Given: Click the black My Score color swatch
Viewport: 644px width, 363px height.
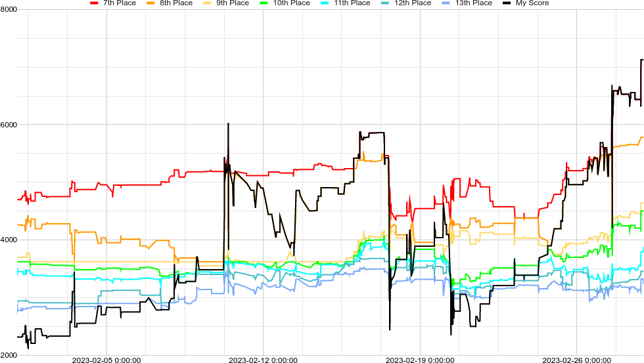Looking at the screenshot, I should [x=507, y=3].
